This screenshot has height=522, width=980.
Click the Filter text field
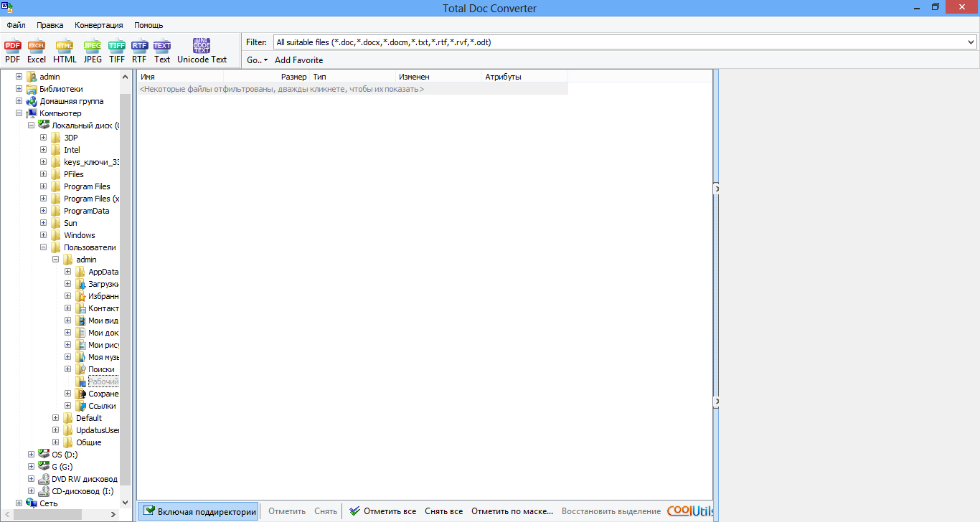(618, 42)
